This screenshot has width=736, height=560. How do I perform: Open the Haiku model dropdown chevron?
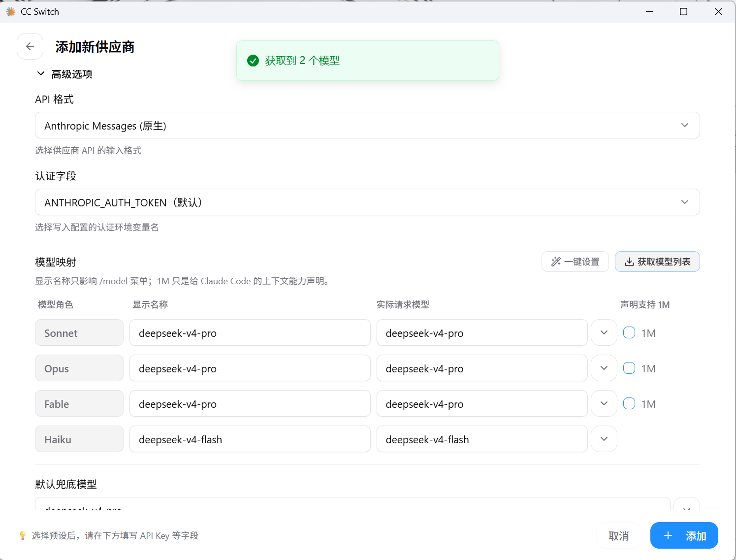[x=604, y=439]
